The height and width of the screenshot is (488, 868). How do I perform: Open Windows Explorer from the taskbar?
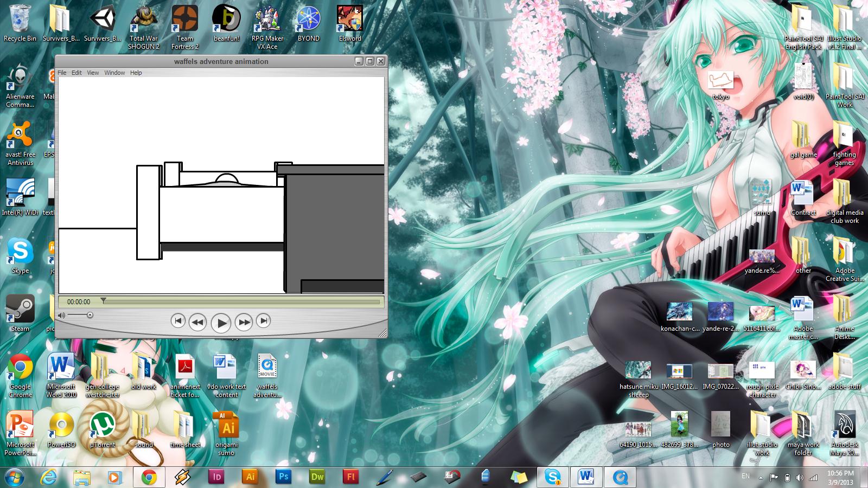click(x=81, y=477)
